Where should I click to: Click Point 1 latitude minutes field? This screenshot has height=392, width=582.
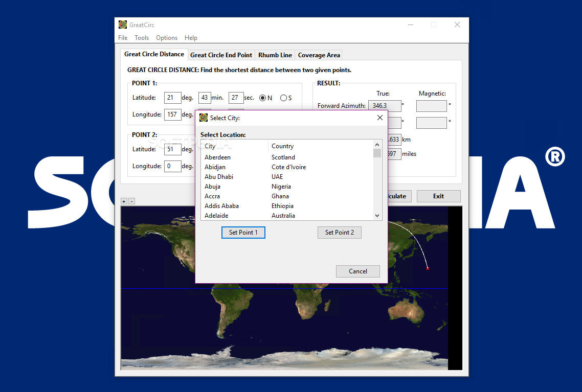coord(205,98)
